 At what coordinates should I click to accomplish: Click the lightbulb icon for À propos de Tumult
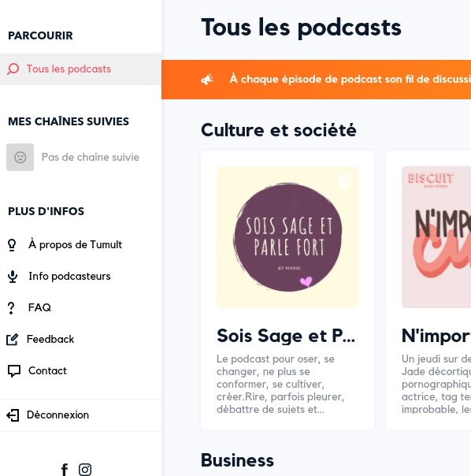click(x=12, y=245)
